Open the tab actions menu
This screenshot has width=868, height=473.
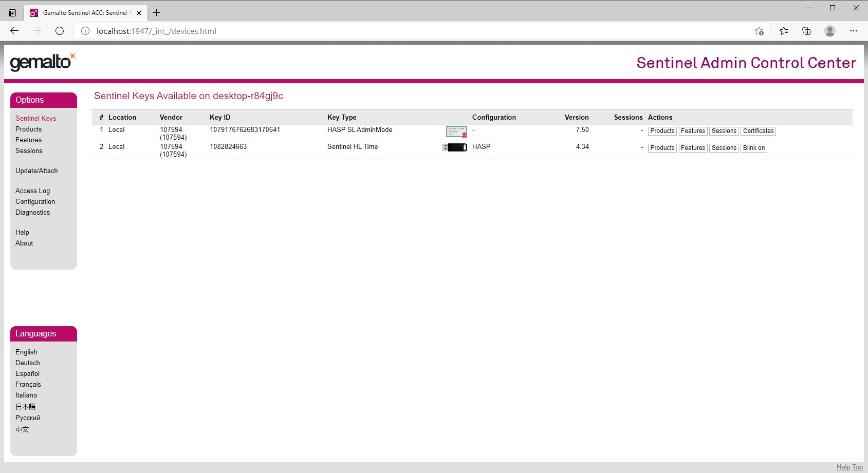[x=12, y=13]
